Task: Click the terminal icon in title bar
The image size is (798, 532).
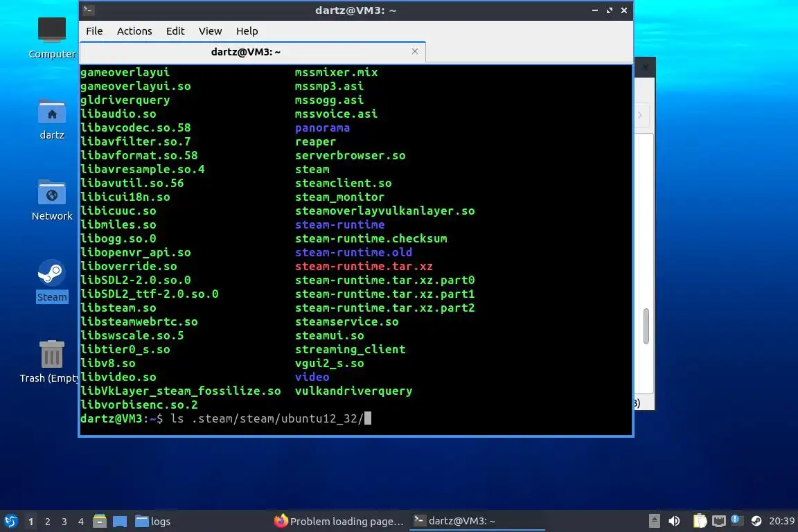Action: [88, 10]
